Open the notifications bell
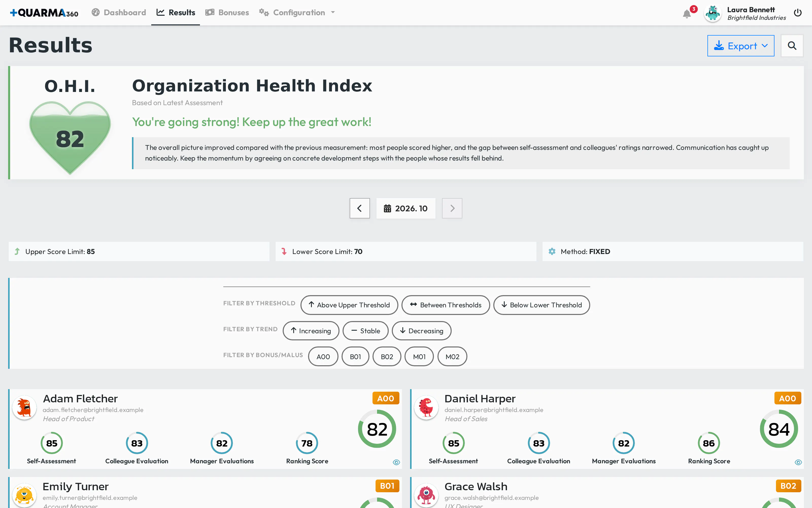This screenshot has width=812, height=508. point(686,14)
